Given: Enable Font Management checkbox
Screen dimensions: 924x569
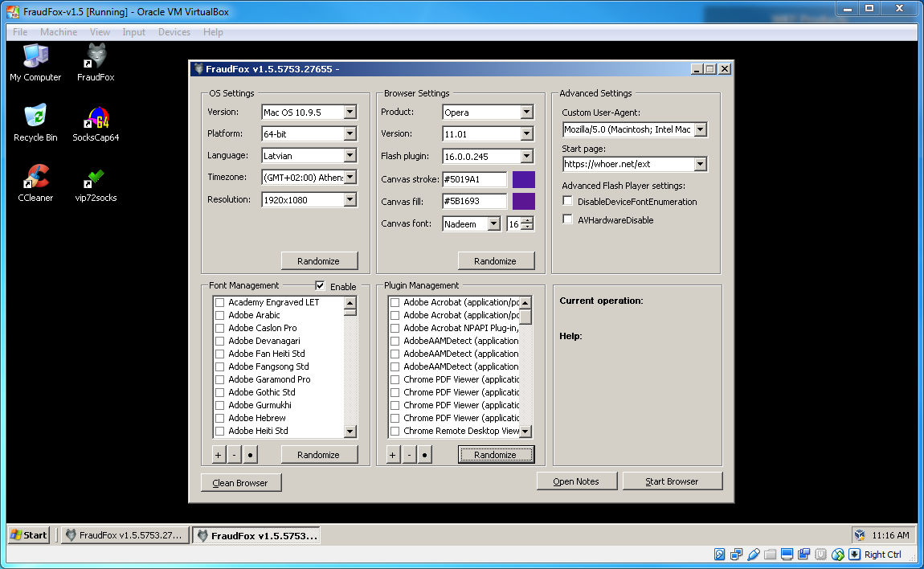Looking at the screenshot, I should pos(320,286).
